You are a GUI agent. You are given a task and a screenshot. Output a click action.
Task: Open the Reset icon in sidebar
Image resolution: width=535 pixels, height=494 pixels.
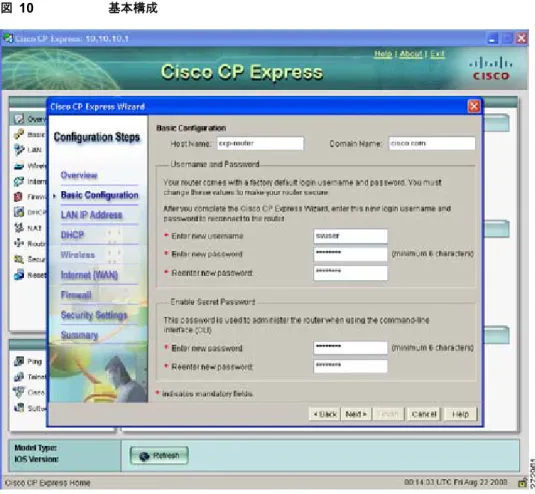19,274
